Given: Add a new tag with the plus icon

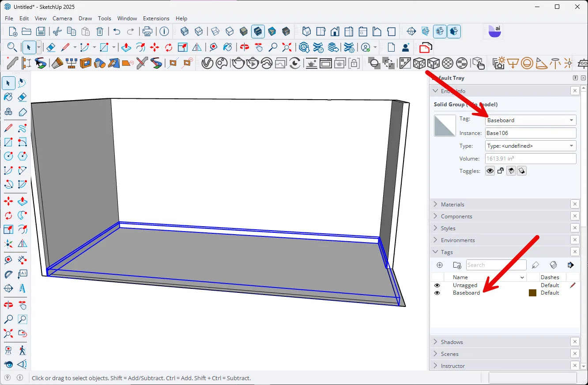Looking at the screenshot, I should [x=439, y=265].
